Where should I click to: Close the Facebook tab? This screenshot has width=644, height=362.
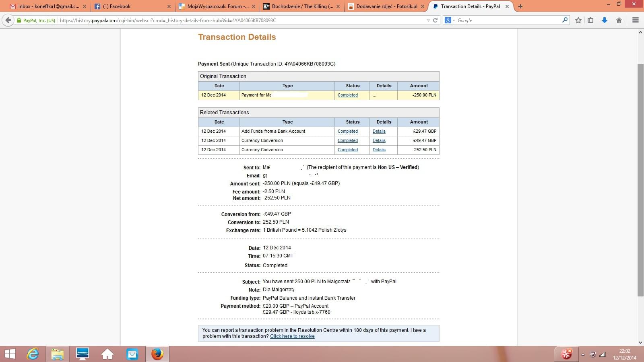click(169, 6)
